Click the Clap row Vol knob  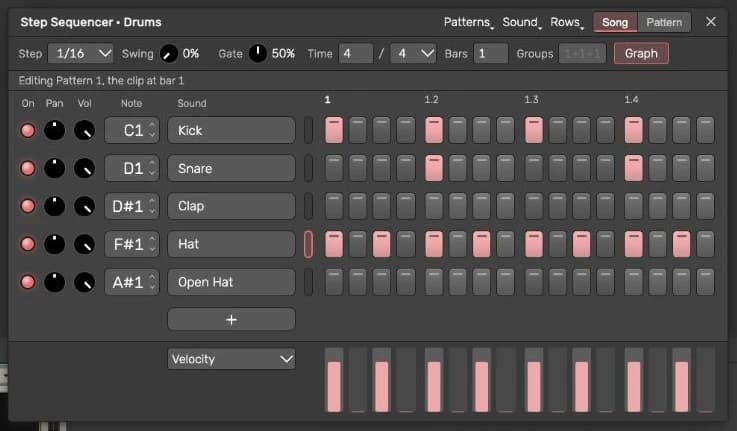[x=85, y=206]
